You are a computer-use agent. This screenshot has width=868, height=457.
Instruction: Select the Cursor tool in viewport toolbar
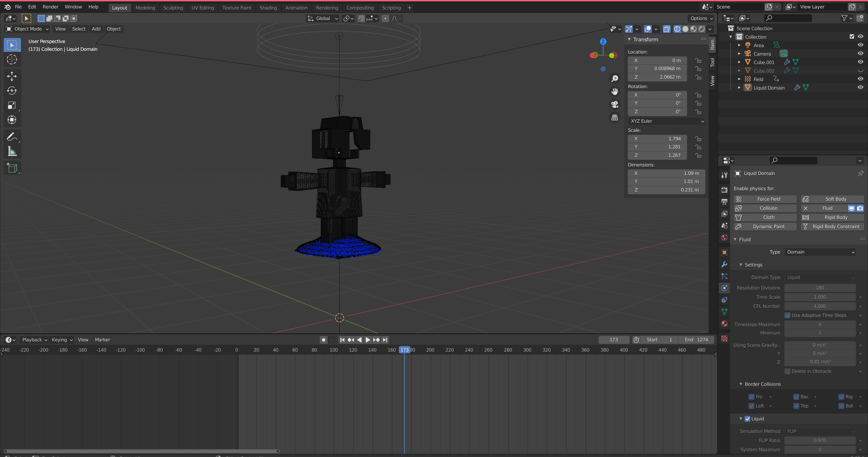(12, 60)
